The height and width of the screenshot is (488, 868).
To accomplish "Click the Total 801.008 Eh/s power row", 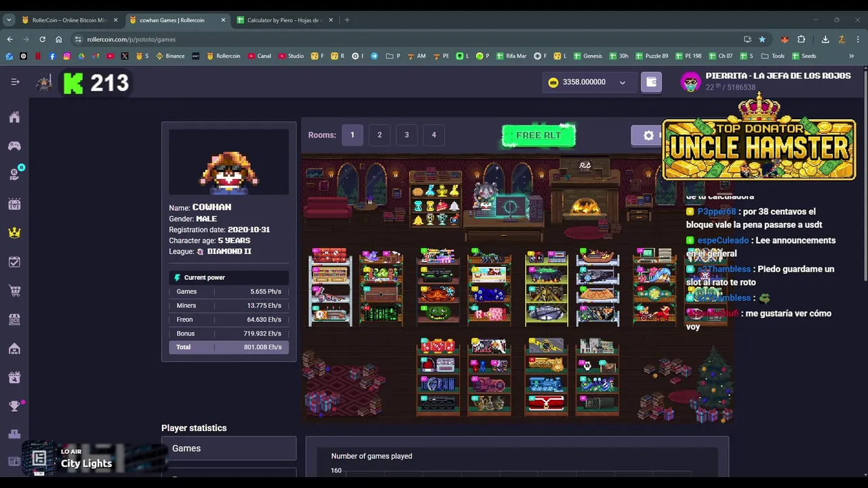I will tap(229, 347).
